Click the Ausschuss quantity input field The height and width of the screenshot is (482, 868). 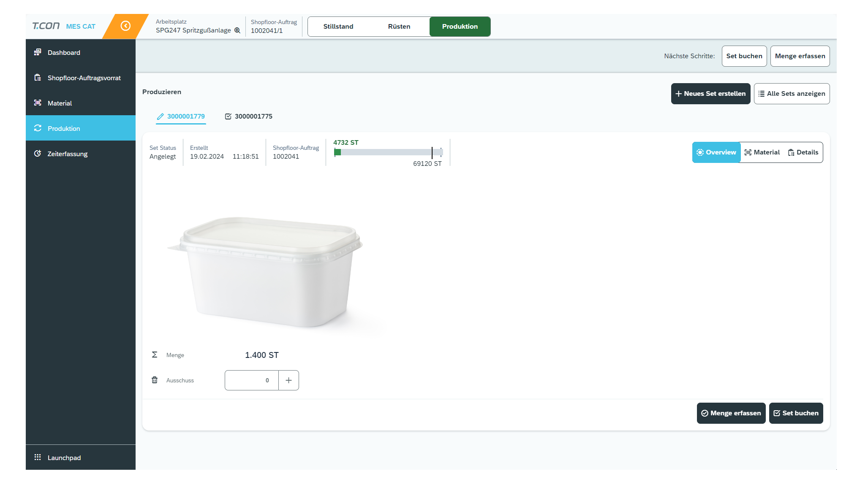(x=252, y=380)
